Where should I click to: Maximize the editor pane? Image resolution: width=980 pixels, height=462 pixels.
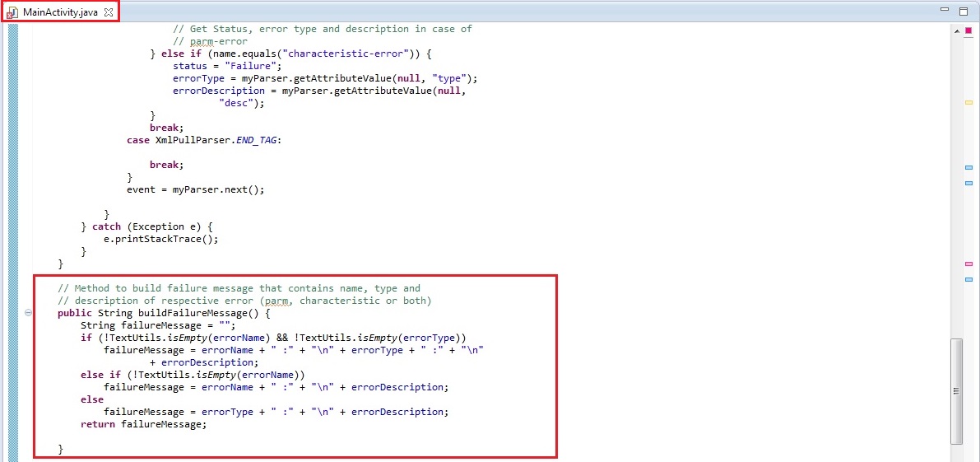coord(964,11)
